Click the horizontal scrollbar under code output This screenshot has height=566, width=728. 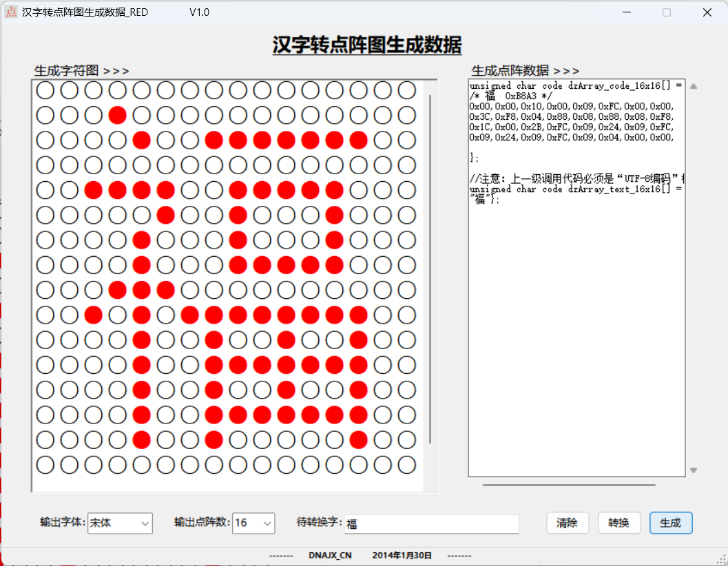tap(569, 485)
